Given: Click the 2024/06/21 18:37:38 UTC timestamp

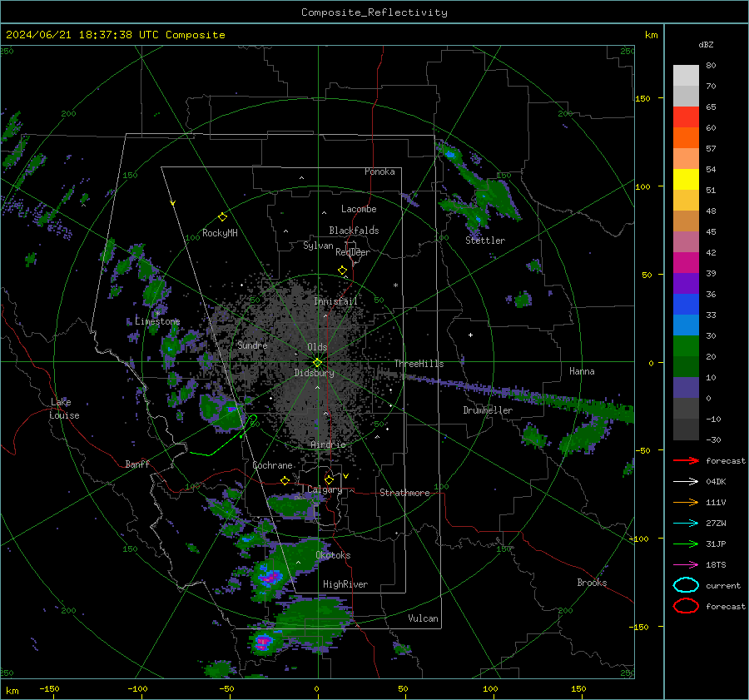Looking at the screenshot, I should pos(115,35).
